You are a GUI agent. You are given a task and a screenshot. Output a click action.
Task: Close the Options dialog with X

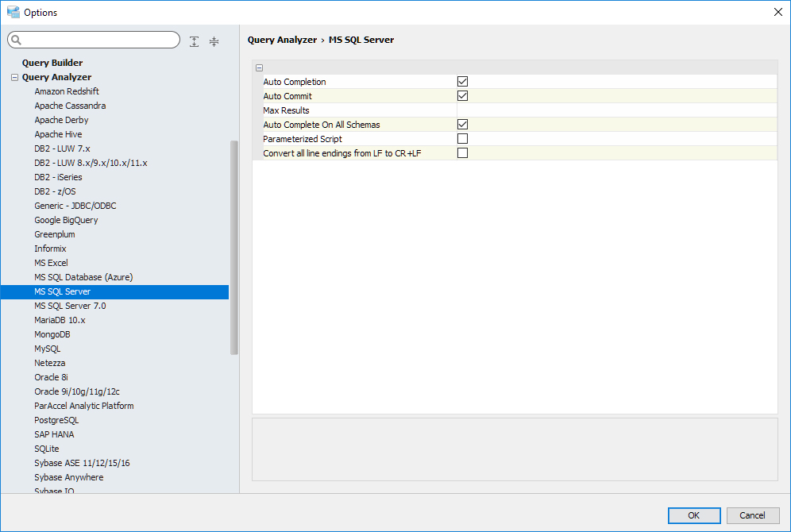click(x=777, y=12)
